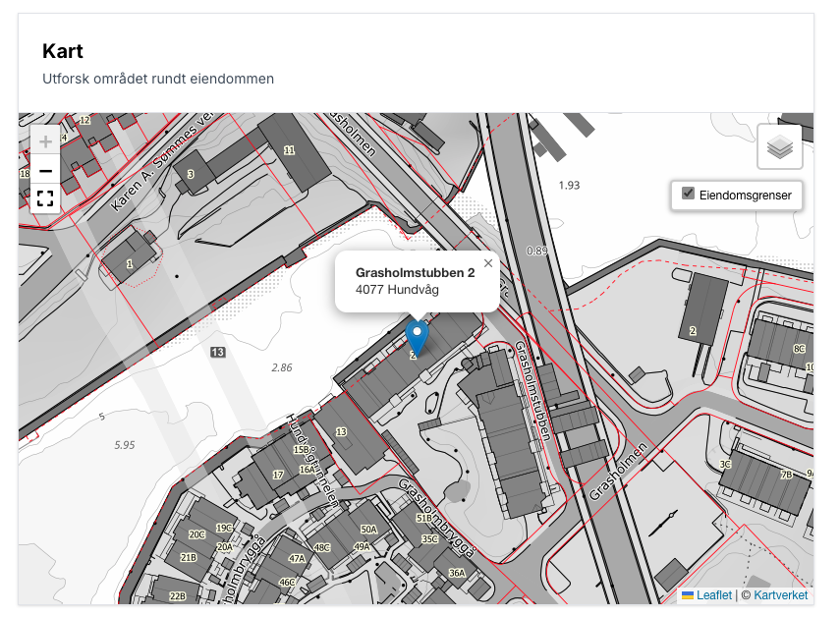Screen dimensions: 840x617
Task: Zoom out of the map
Action: tap(45, 171)
